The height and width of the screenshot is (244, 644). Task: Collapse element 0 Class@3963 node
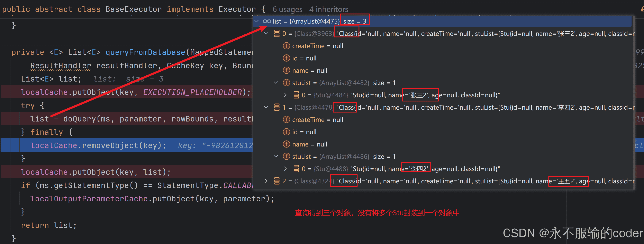pyautogui.click(x=266, y=34)
